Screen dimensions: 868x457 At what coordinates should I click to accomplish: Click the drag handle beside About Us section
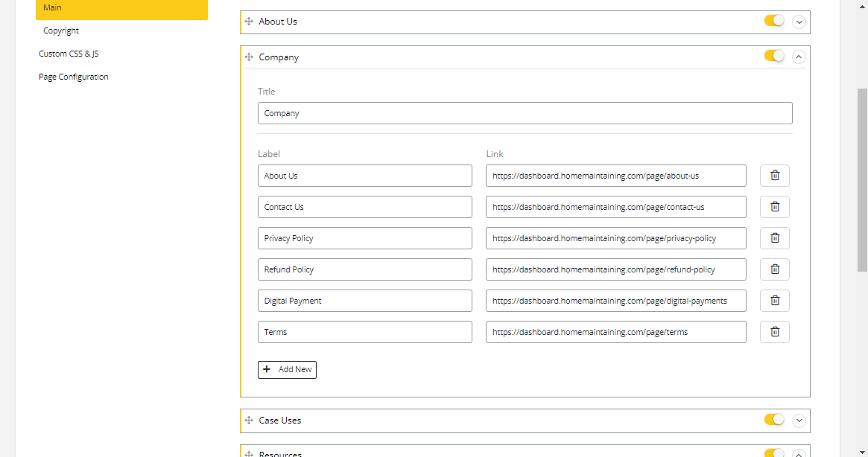[249, 22]
